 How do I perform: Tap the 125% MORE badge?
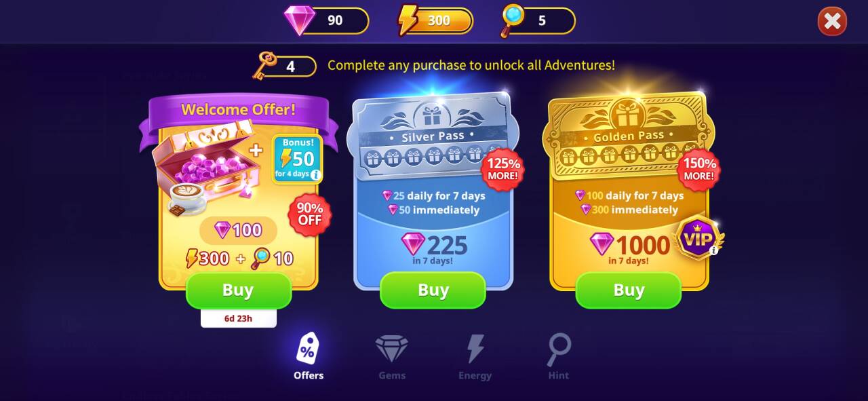(502, 169)
